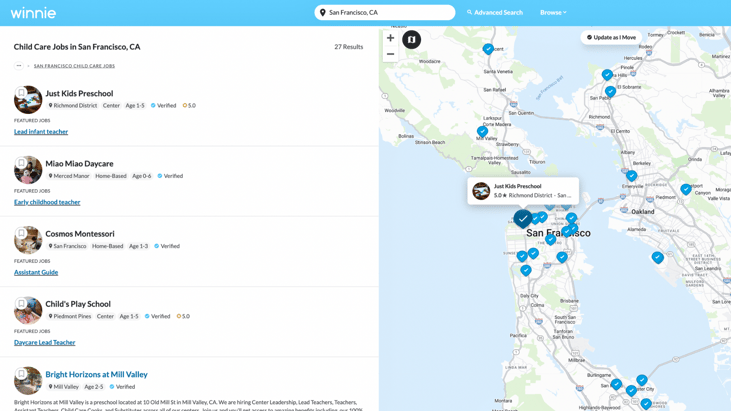Click the location pin in search box
This screenshot has height=411, width=731.
point(323,13)
